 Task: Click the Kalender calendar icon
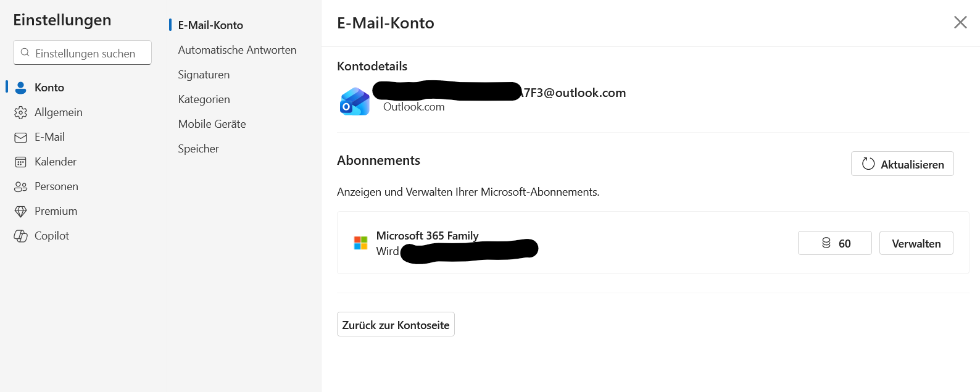tap(21, 162)
